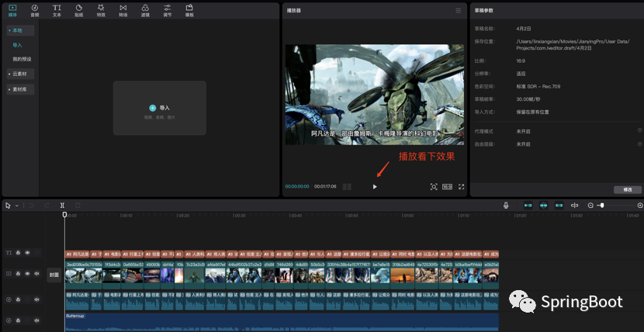644x332 pixels.
Task: Click the frame rate value 30.00帧/秒
Action: point(530,99)
